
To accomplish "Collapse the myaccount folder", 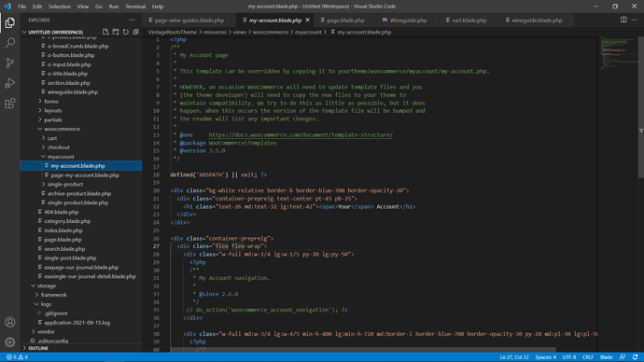I will [x=61, y=157].
